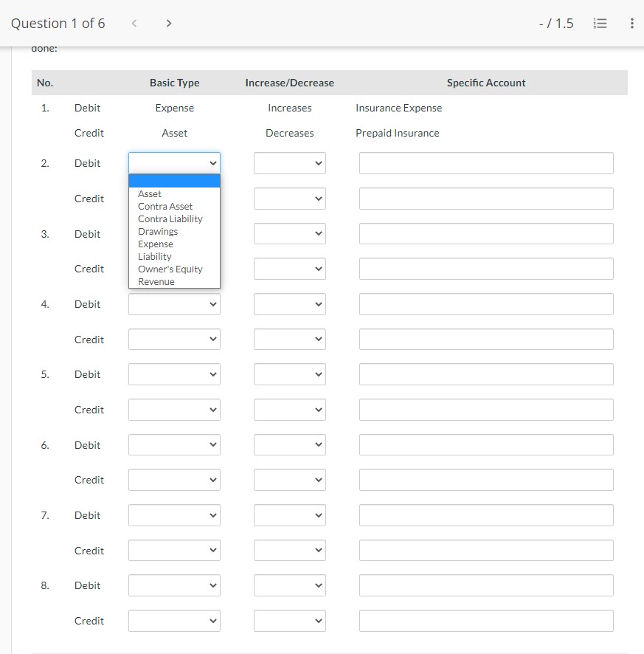The image size is (644, 654).
Task: Click row 5 Credit Specific Account field
Action: click(485, 410)
